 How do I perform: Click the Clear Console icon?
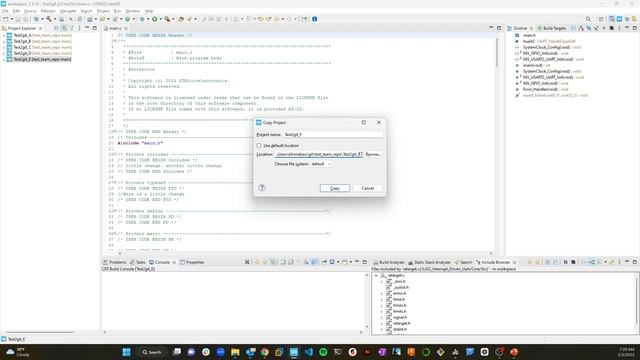[247, 262]
